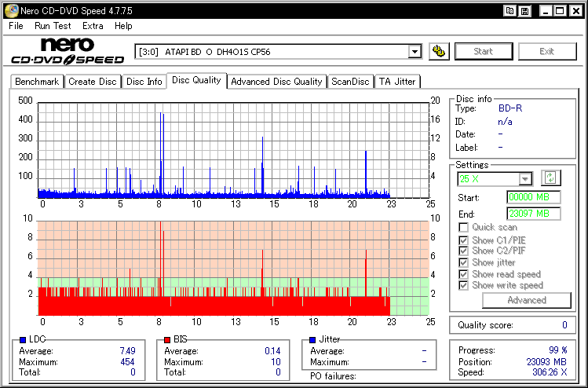The width and height of the screenshot is (588, 388).
Task: Click the Nero CD-DVD Speed logo
Action: (68, 50)
